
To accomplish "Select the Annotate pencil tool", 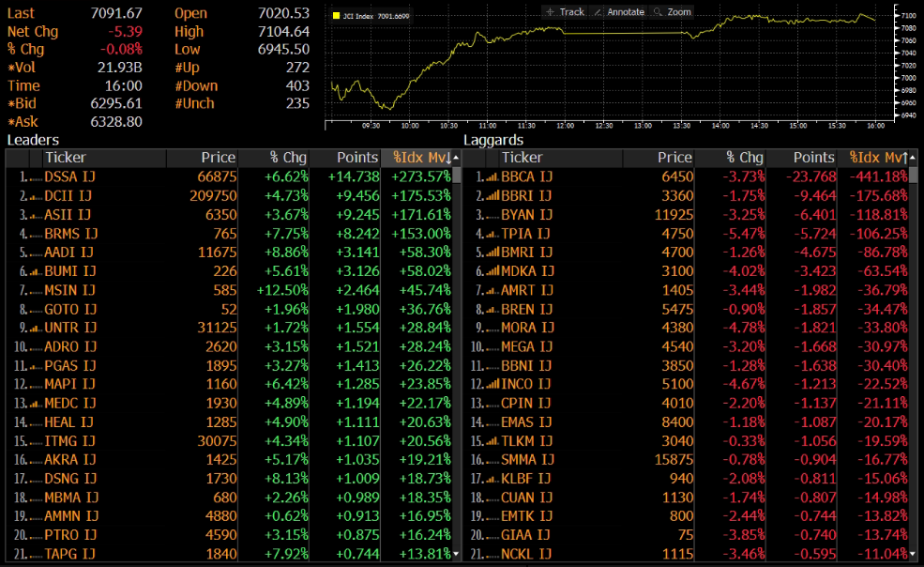I will click(598, 12).
